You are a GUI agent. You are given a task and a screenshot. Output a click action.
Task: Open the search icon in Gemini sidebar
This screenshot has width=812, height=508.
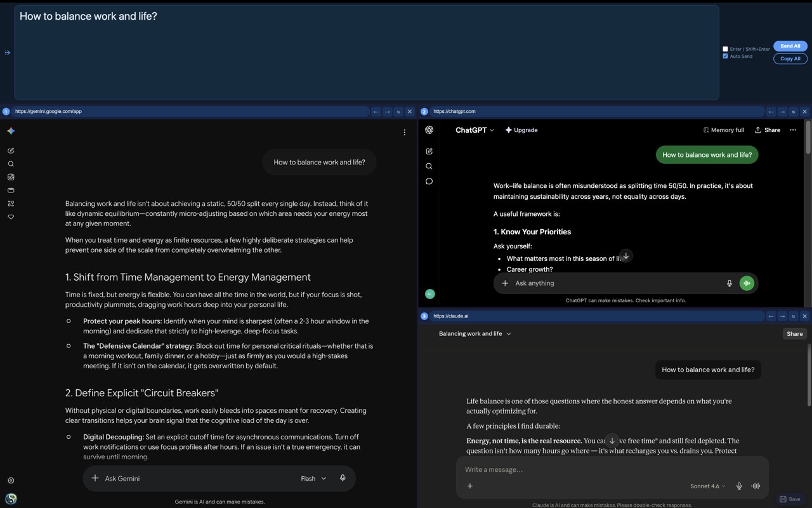click(11, 164)
